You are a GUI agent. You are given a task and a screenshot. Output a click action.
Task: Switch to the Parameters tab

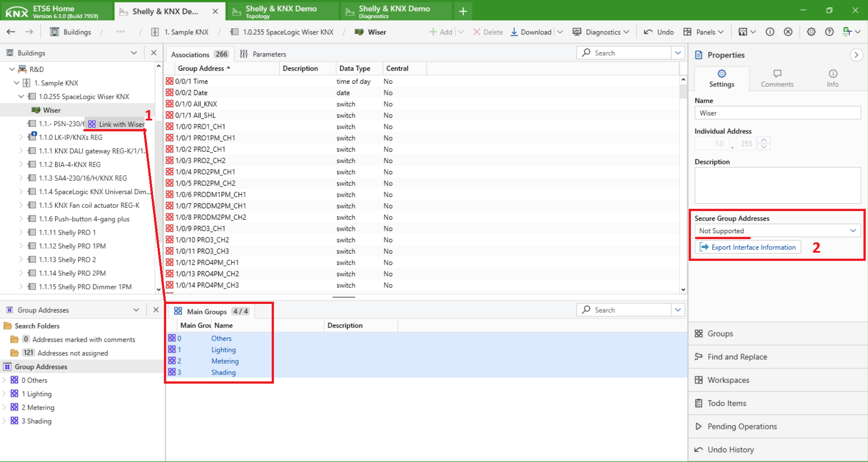pyautogui.click(x=263, y=54)
